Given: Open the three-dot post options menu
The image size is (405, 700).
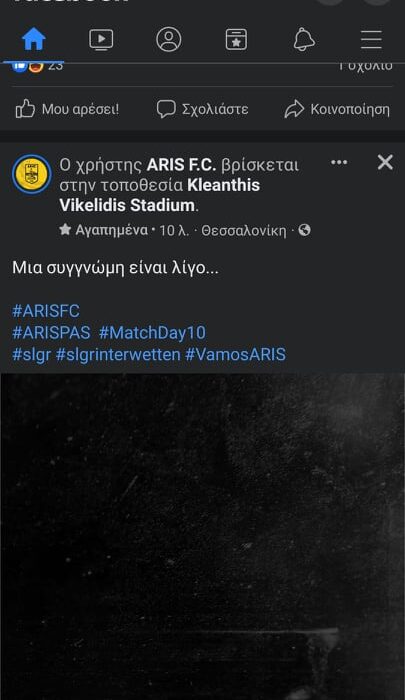Looking at the screenshot, I should [x=339, y=162].
